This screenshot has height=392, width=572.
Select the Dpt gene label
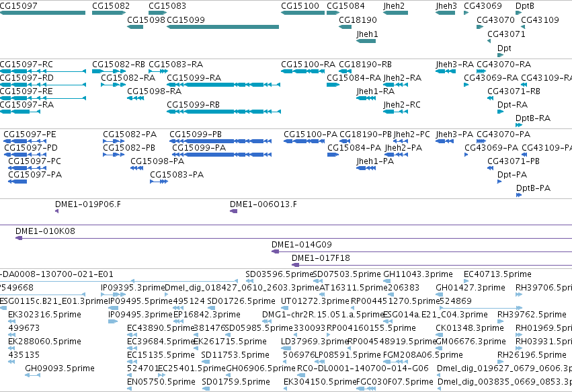point(504,48)
